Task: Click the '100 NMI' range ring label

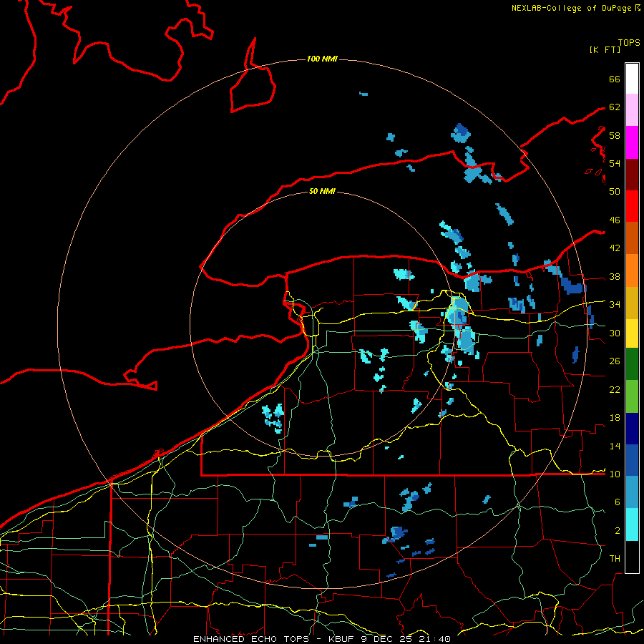Action: 323,59
